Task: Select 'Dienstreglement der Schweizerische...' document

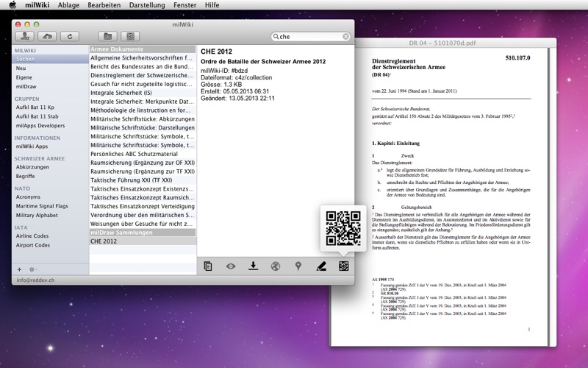Action: coord(143,75)
